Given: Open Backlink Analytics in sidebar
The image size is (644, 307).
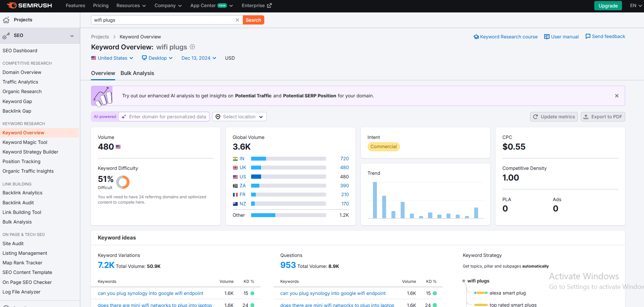Looking at the screenshot, I should point(22,193).
